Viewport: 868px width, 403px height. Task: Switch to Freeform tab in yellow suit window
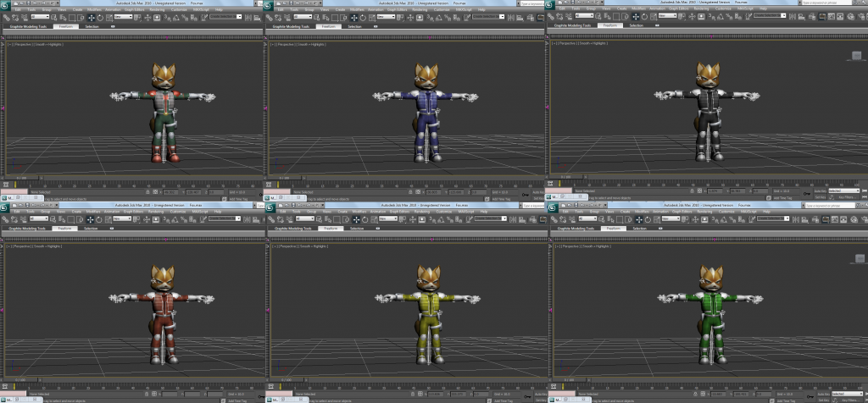pos(331,229)
